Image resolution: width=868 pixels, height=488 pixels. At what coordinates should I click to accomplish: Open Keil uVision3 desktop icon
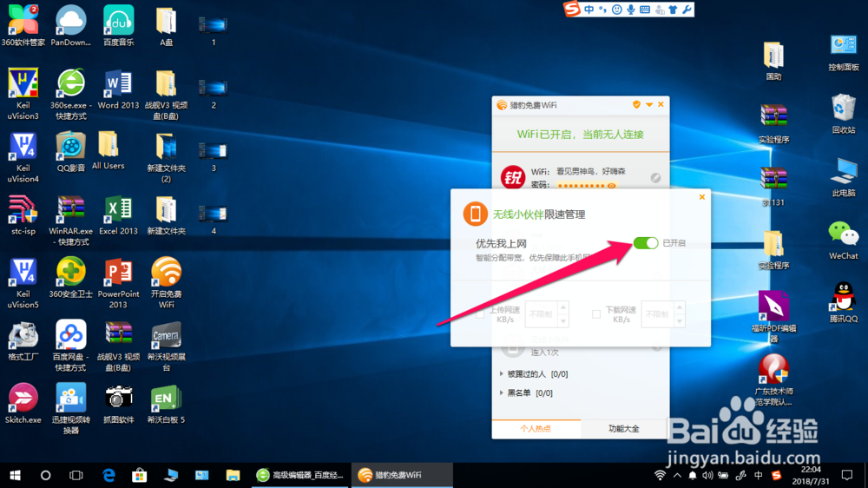pos(23,94)
